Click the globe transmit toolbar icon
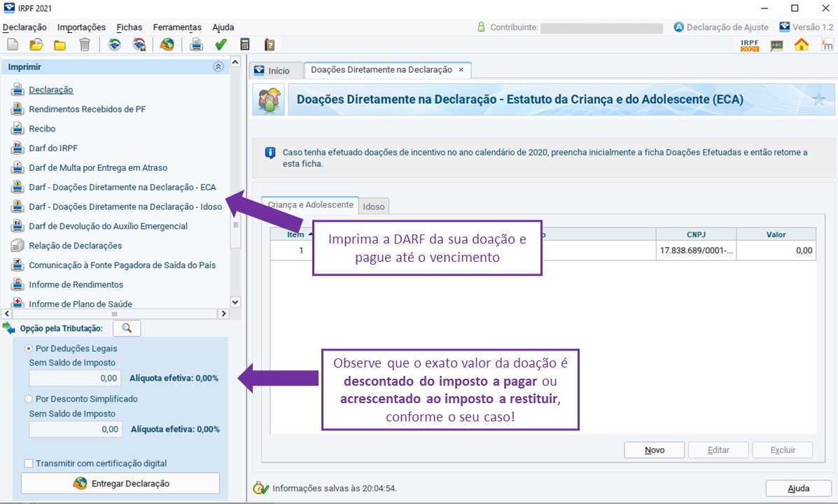 167,45
